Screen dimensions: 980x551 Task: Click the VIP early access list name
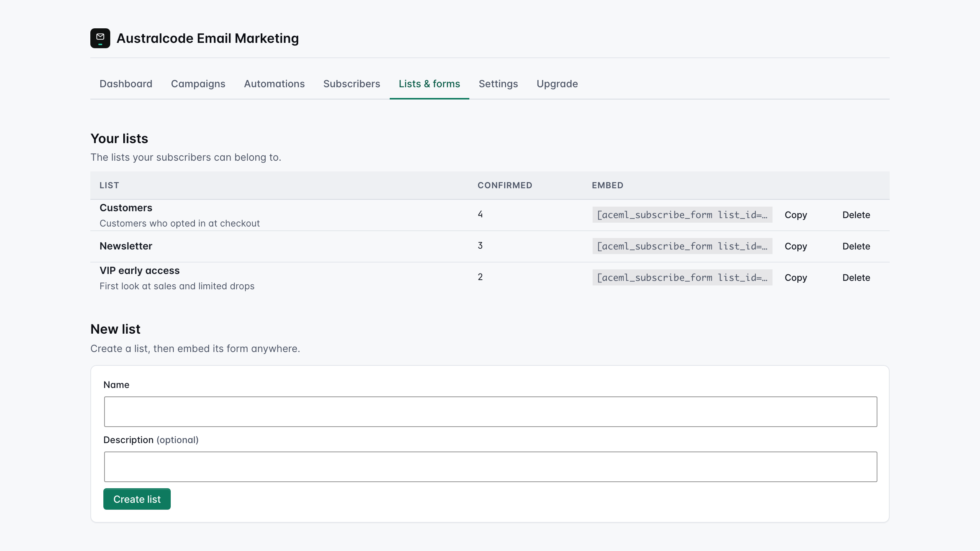point(139,271)
